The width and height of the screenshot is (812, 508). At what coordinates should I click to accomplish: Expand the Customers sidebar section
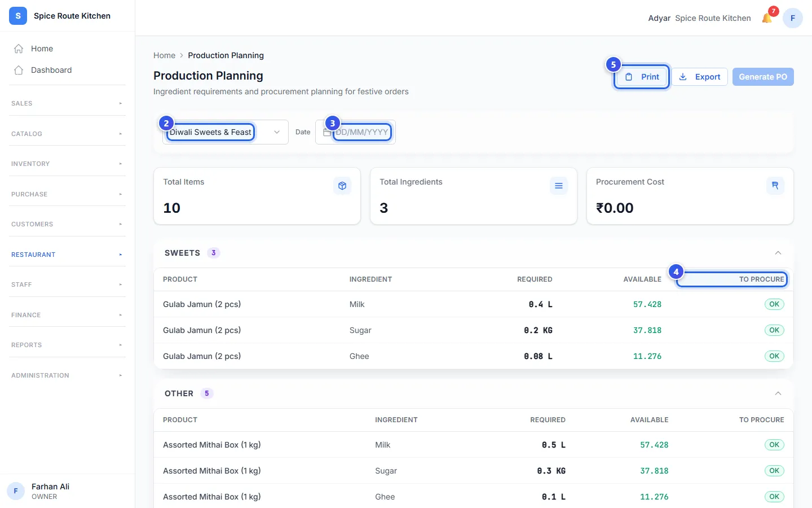67,224
